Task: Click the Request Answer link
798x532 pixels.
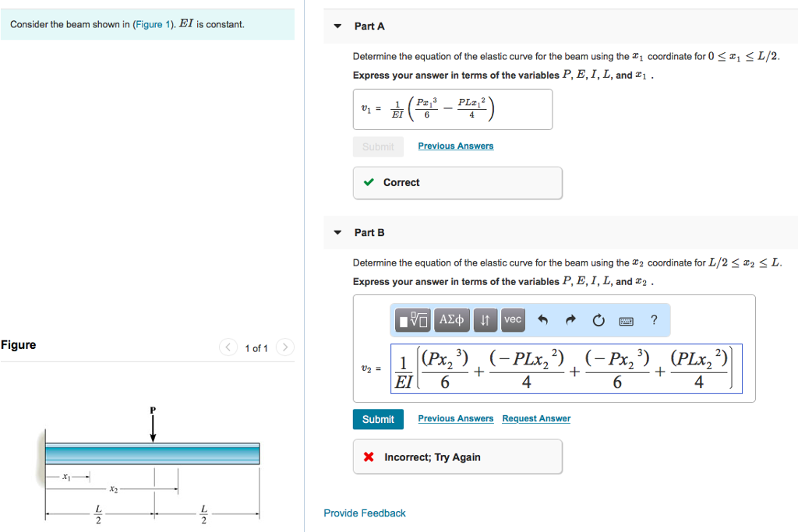Action: point(535,418)
